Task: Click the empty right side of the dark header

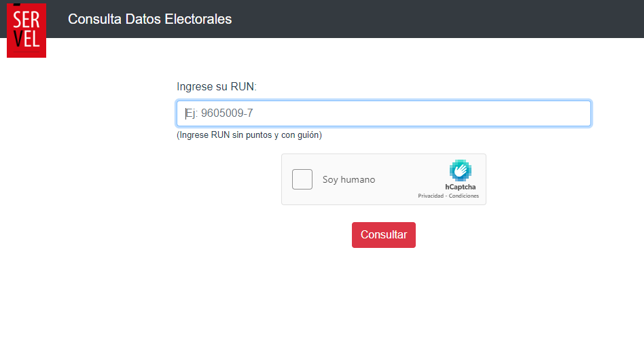Action: point(476,19)
